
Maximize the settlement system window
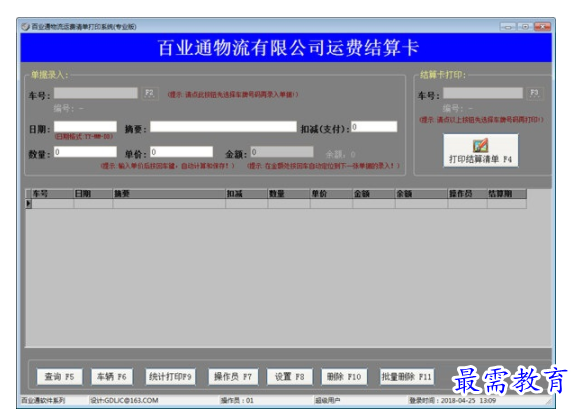(525, 26)
